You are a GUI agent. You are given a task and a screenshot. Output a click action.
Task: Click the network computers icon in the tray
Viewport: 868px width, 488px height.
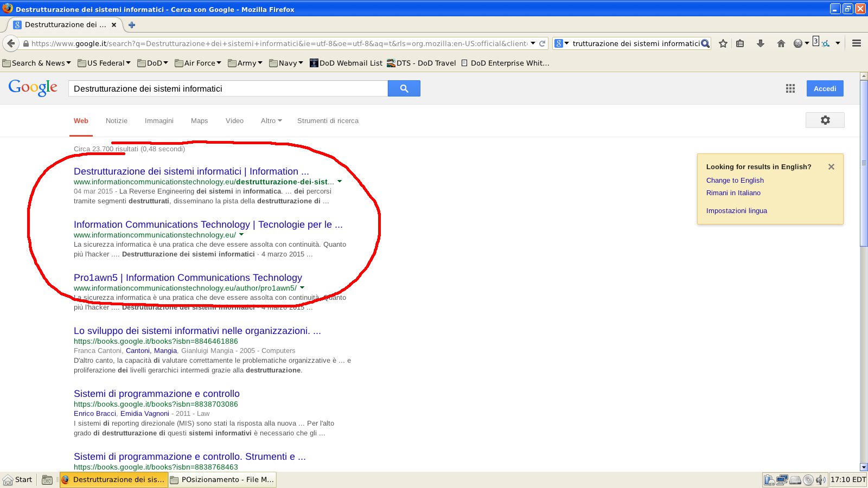[x=782, y=480]
